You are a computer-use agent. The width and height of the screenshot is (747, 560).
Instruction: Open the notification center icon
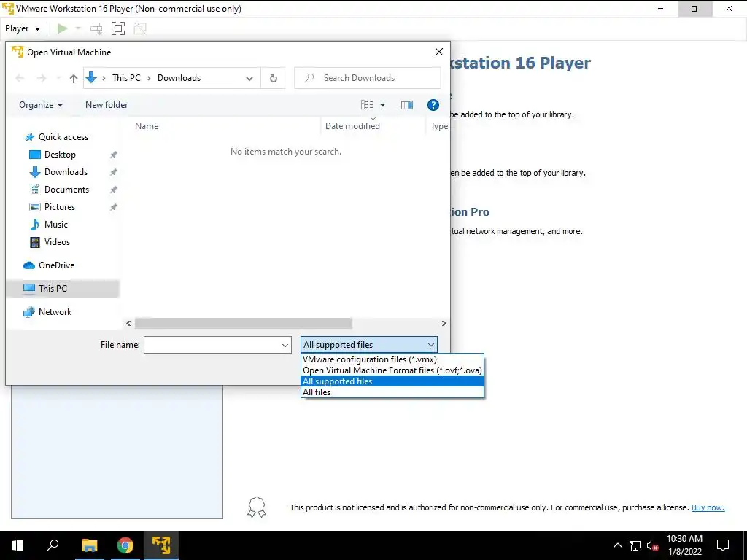click(723, 545)
